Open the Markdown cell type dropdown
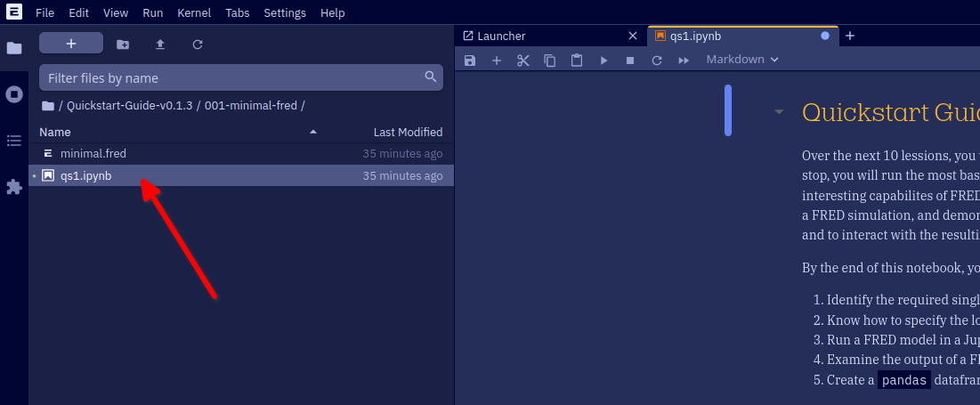The width and height of the screenshot is (980, 405). click(x=742, y=60)
